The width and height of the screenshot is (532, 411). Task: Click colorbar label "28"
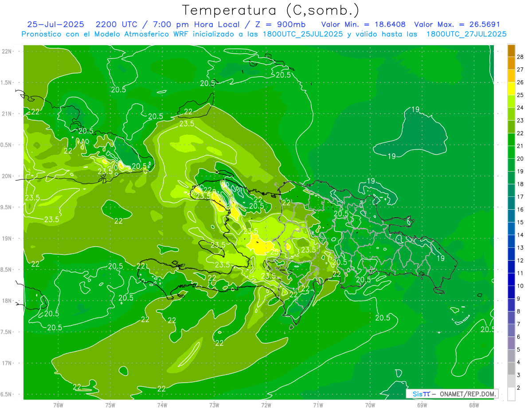[520, 57]
